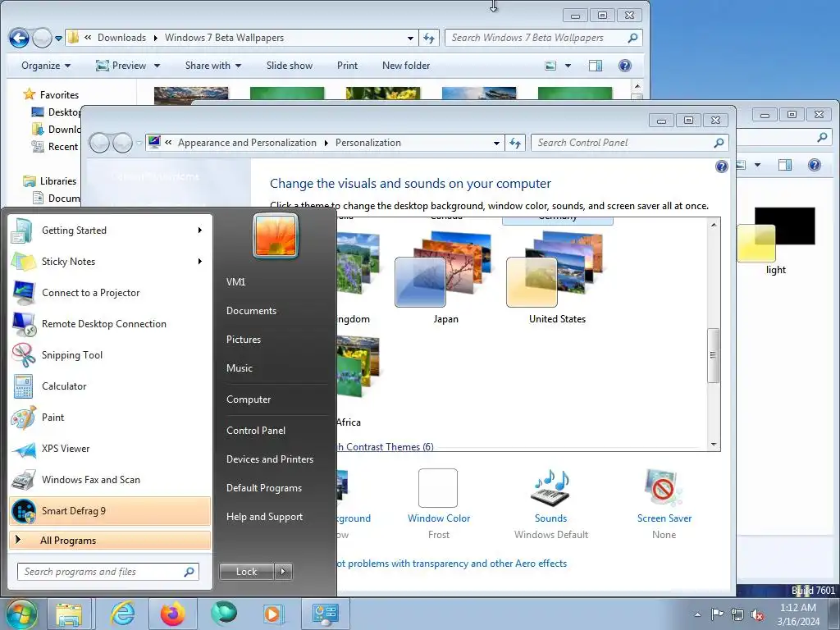The height and width of the screenshot is (630, 840).
Task: Open Pictures from Start menu
Action: point(243,340)
